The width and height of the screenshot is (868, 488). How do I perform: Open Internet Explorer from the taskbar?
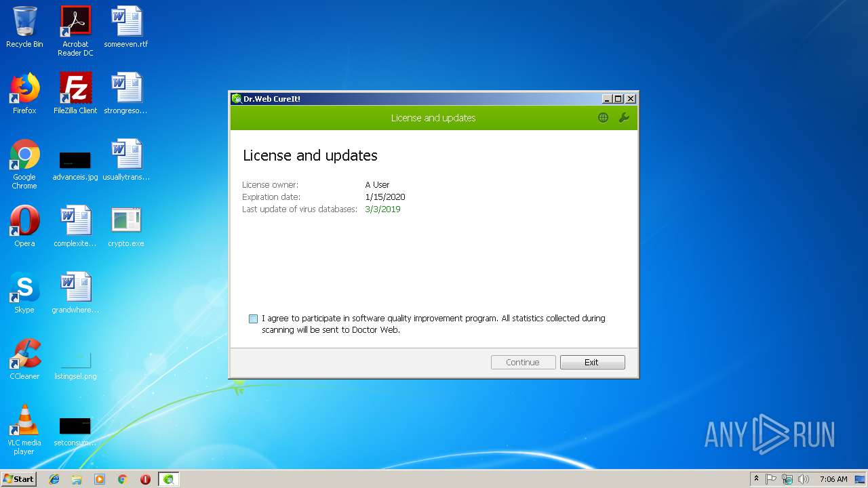pos(54,479)
